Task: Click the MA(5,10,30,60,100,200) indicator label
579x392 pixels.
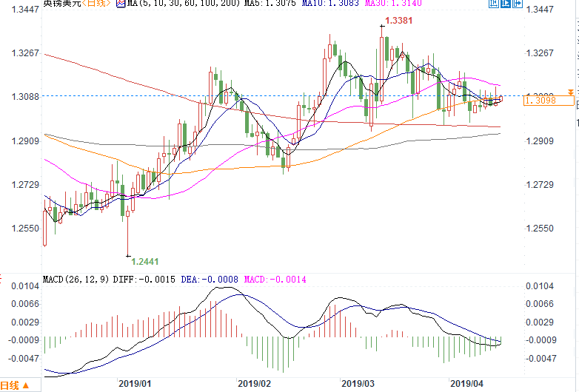Action: tap(184, 4)
